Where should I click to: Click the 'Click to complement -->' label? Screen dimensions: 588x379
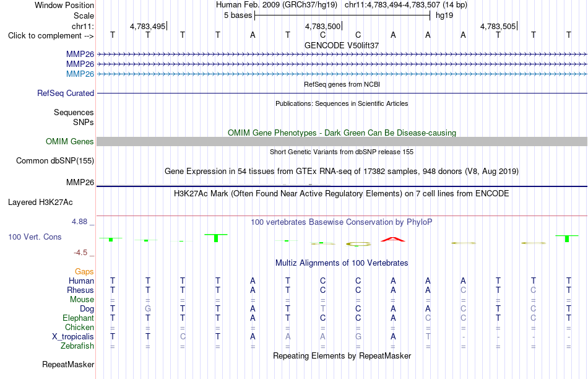tap(51, 36)
